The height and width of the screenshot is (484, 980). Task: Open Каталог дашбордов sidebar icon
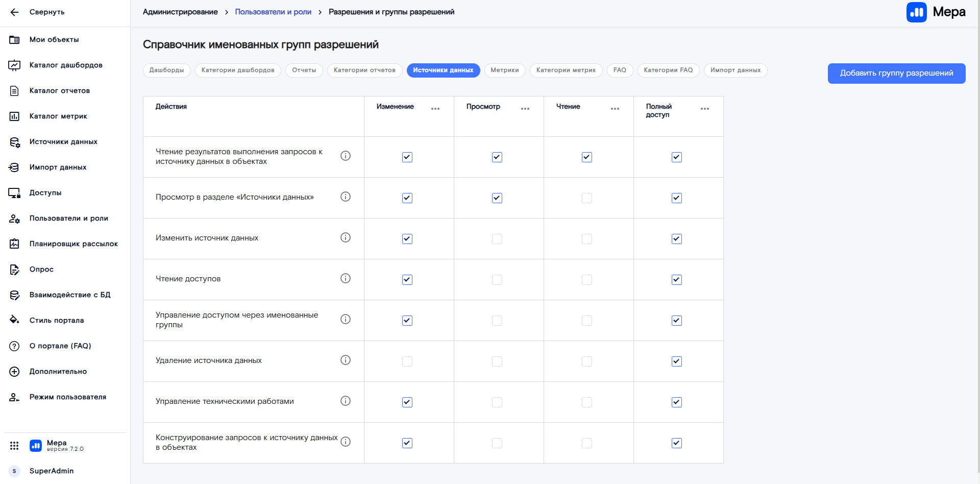tap(14, 65)
